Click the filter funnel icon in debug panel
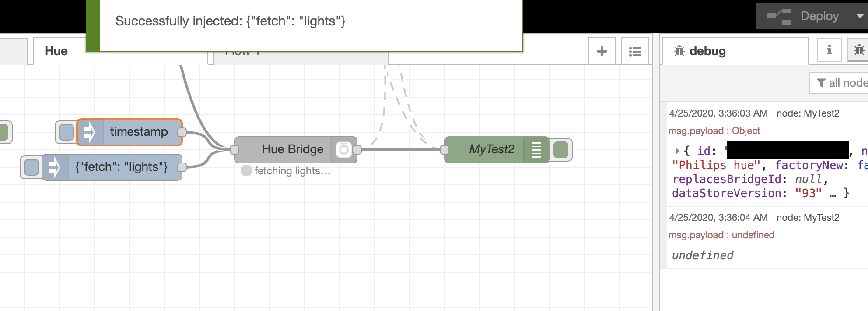 (x=821, y=82)
